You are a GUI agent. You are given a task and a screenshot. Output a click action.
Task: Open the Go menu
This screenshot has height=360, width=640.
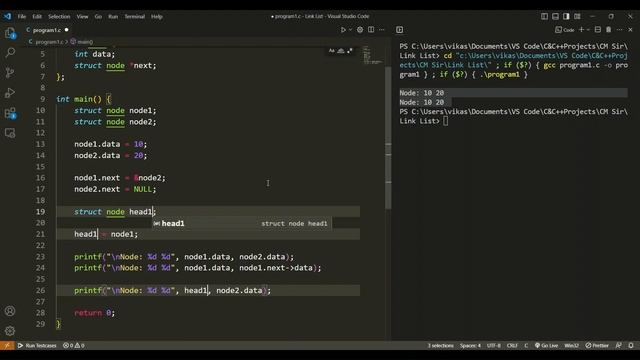[98, 17]
